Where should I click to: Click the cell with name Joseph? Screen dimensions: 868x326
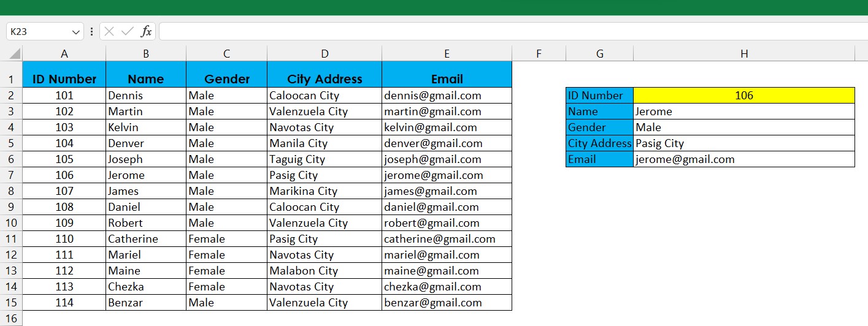146,159
